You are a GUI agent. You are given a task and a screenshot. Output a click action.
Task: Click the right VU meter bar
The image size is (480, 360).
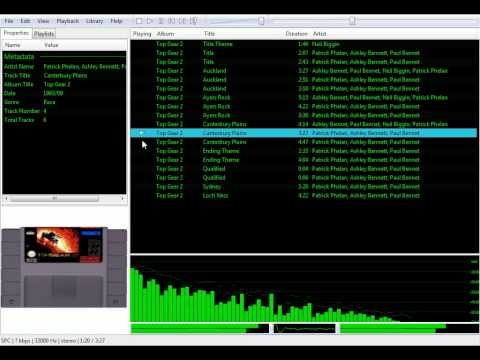pyautogui.click(x=409, y=329)
